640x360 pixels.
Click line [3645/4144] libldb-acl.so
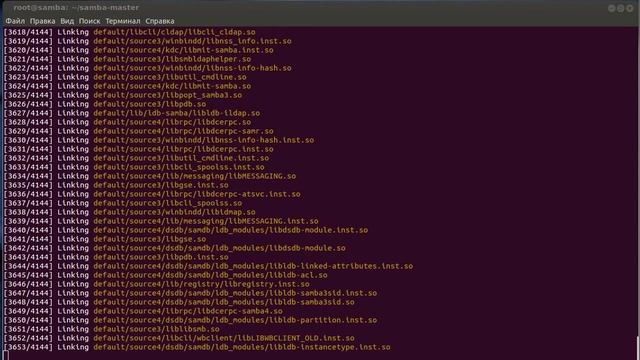point(165,275)
